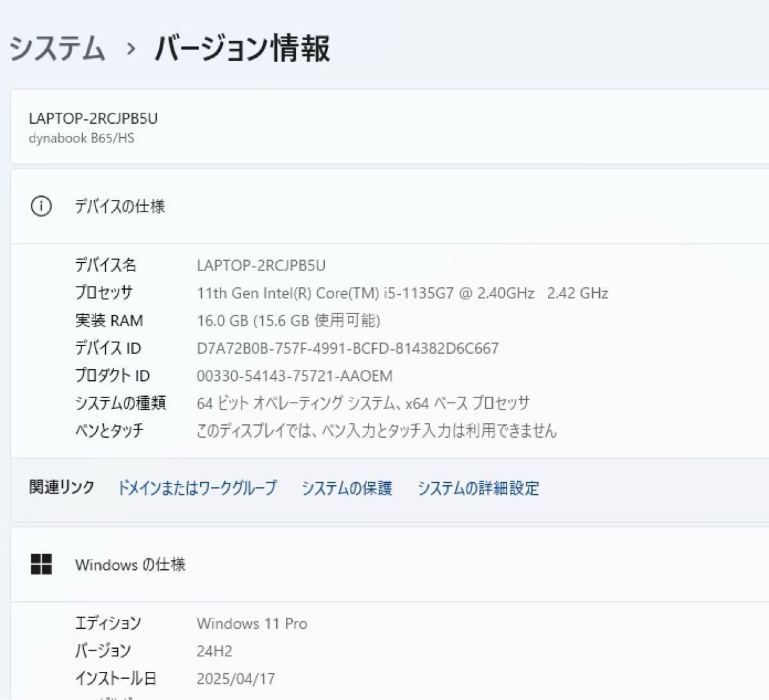
Task: Select the Windows 11 Pro edition value
Action: click(252, 623)
